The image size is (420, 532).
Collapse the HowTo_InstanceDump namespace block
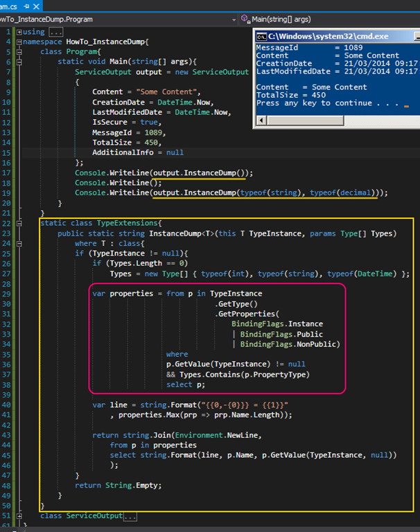tap(18, 42)
